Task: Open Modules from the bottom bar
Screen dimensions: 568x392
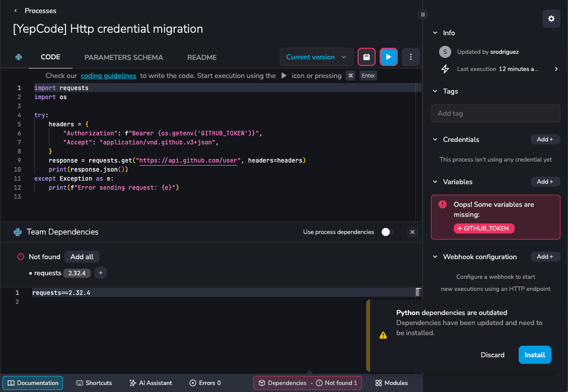Action: click(391, 383)
